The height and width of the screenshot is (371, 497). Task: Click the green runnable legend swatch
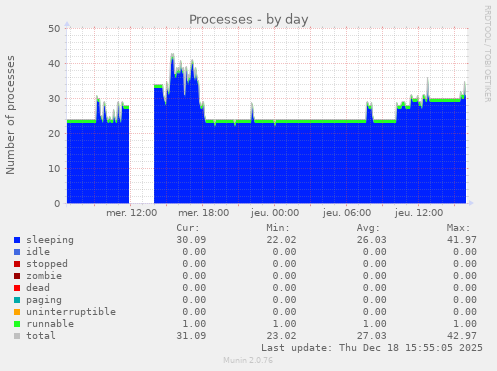[x=17, y=324]
